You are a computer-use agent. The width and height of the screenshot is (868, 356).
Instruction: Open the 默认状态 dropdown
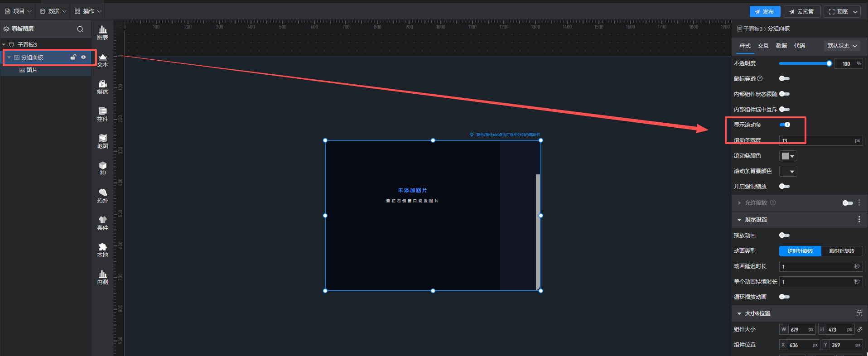click(842, 46)
